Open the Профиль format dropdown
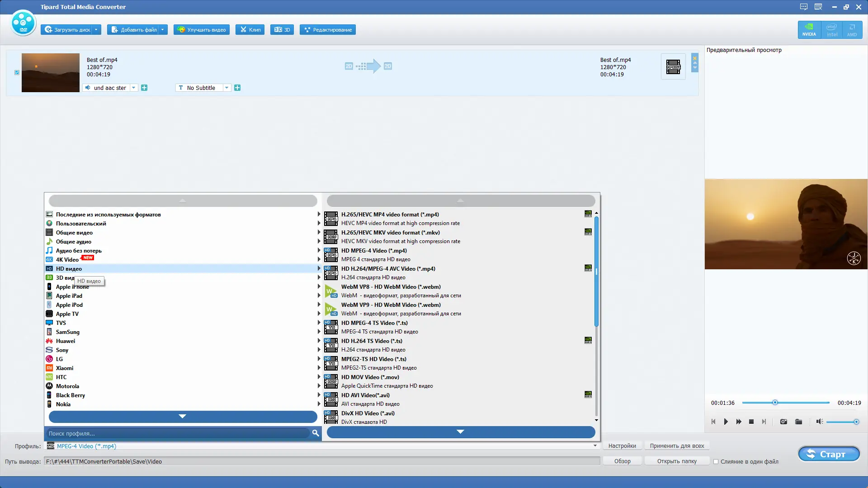The image size is (868, 488). tap(595, 446)
